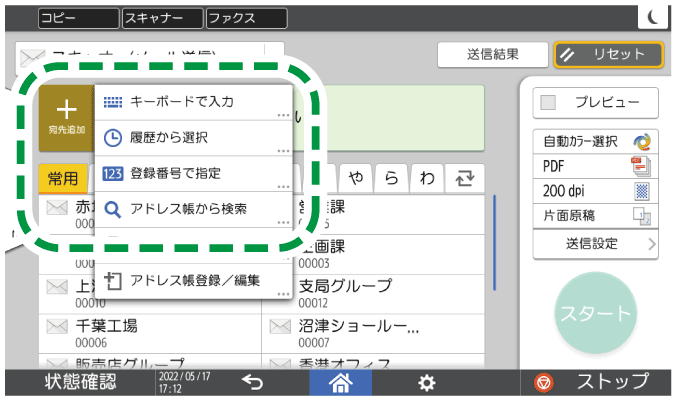This screenshot has height=400, width=676.
Task: Choose アドレス帳から検索 from the menu
Action: [x=194, y=209]
